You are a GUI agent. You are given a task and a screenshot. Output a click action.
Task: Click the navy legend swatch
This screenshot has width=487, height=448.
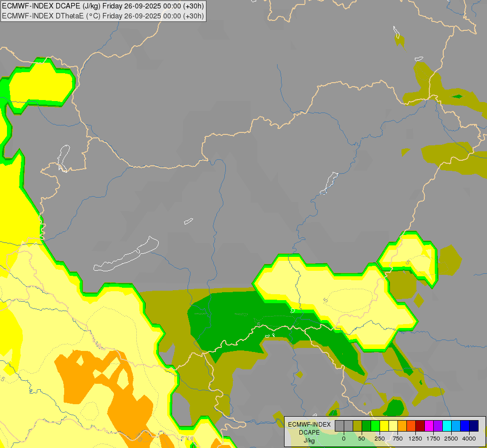474,426
